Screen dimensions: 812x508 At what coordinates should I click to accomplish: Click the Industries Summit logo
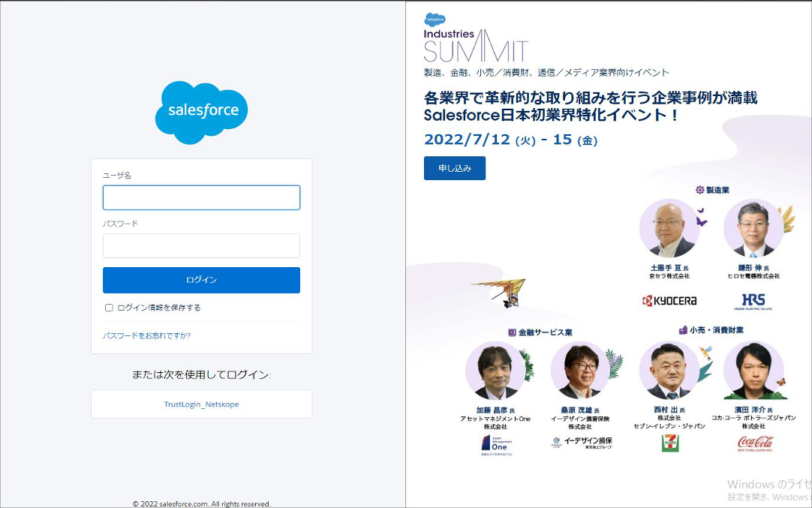[475, 46]
